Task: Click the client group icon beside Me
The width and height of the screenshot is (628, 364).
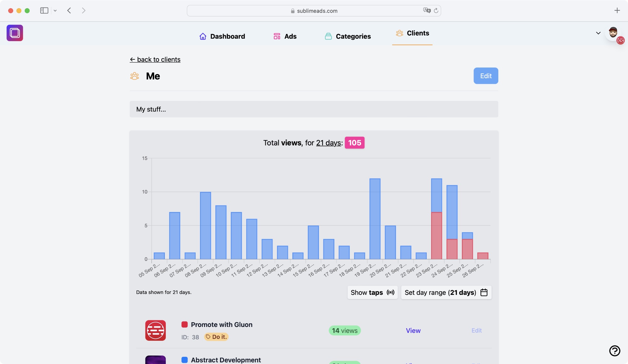Action: tap(135, 76)
